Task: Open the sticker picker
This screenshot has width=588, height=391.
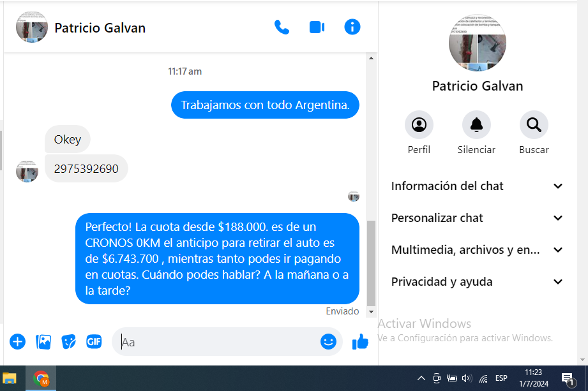Action: (x=68, y=342)
